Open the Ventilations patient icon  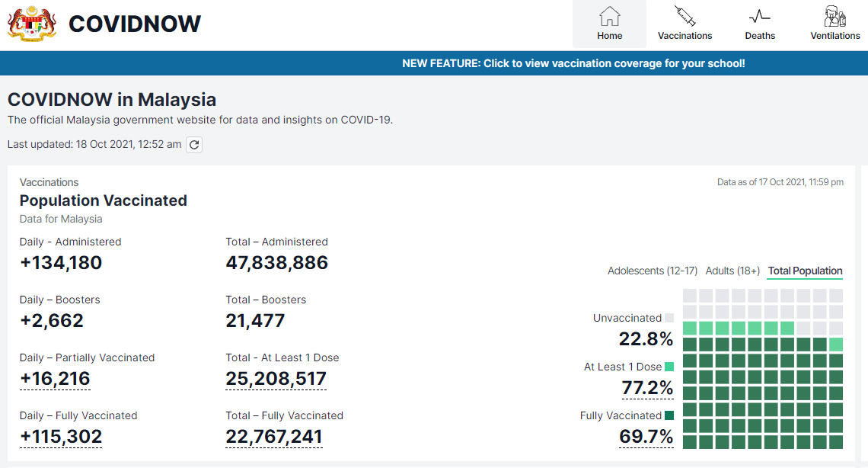tap(834, 16)
